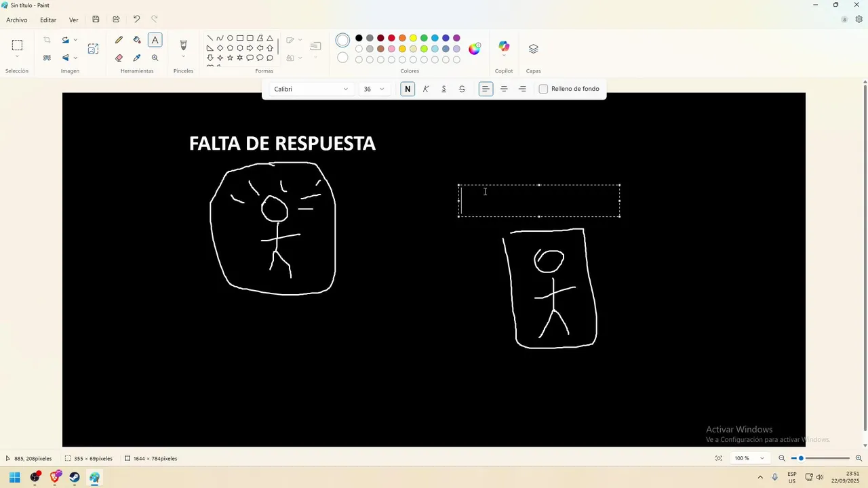Pick the red color swatch
The width and height of the screenshot is (868, 488).
tap(391, 38)
